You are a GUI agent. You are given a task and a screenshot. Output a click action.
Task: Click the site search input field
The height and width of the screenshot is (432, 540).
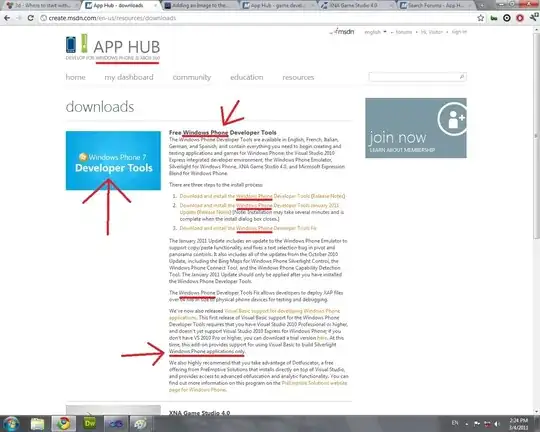[x=414, y=77]
